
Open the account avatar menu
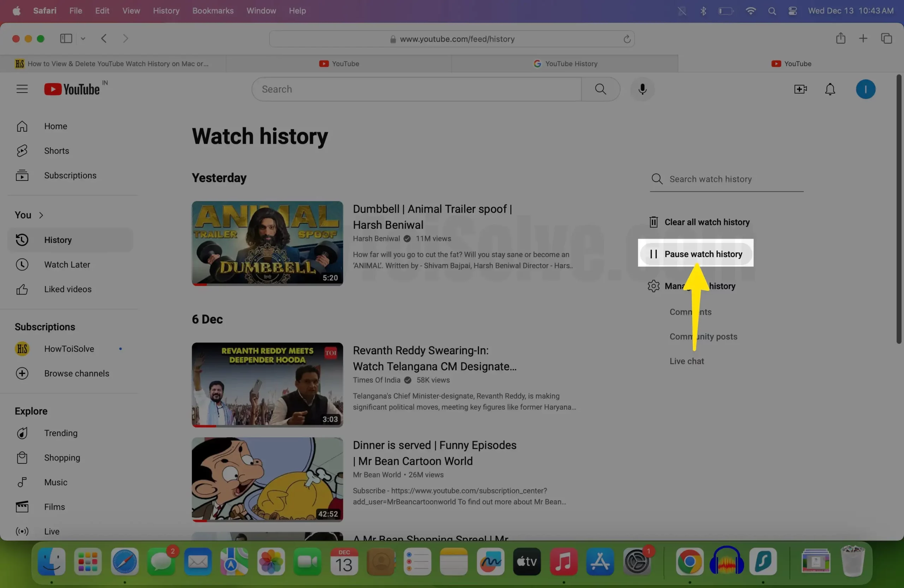(865, 89)
